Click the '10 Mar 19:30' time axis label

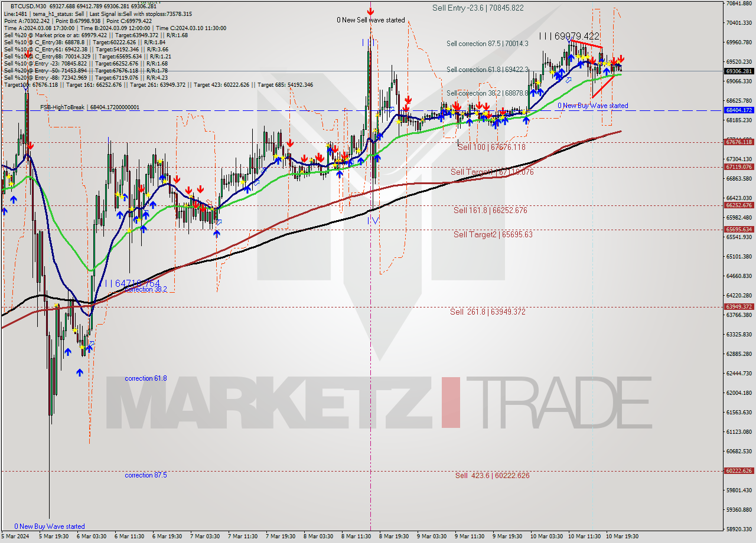click(x=621, y=537)
